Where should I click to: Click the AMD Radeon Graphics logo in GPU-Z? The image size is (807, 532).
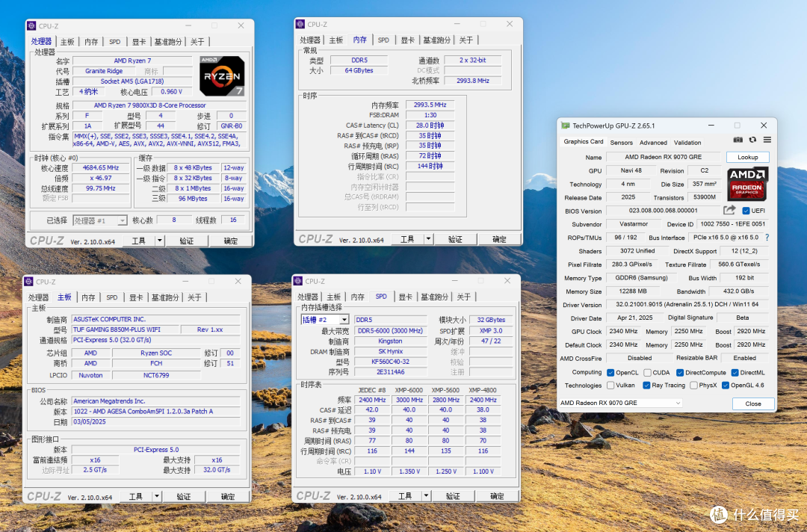(x=747, y=185)
